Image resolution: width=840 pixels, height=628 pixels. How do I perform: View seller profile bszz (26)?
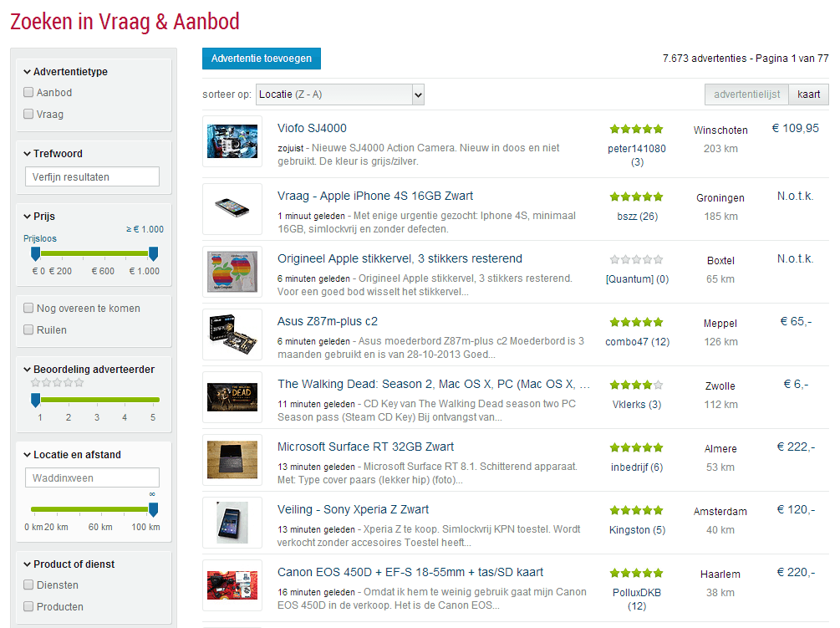[637, 217]
